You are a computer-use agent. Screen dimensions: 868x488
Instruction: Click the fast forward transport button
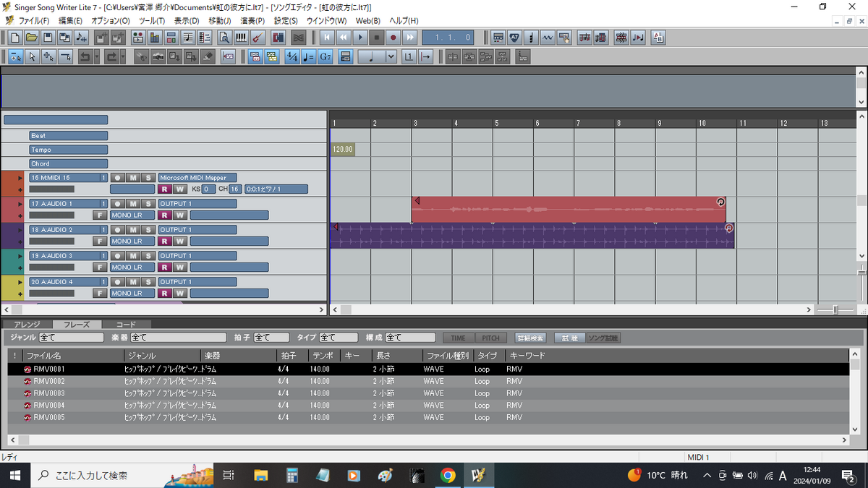pyautogui.click(x=410, y=37)
